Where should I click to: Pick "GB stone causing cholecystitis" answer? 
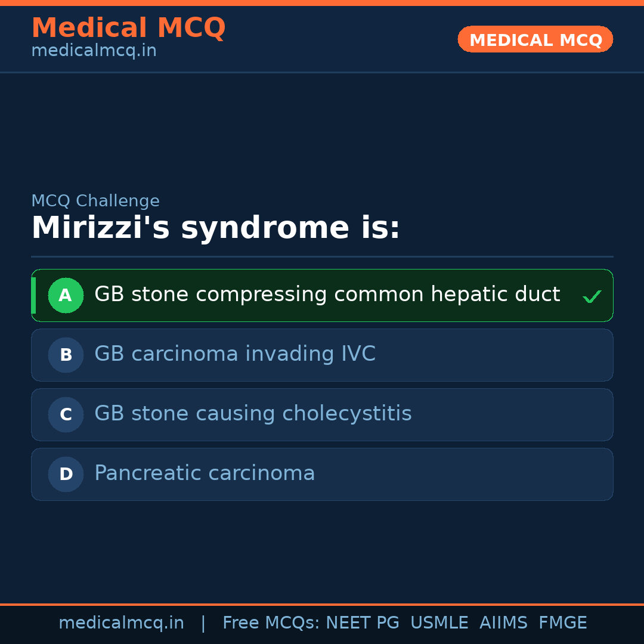pyautogui.click(x=253, y=414)
